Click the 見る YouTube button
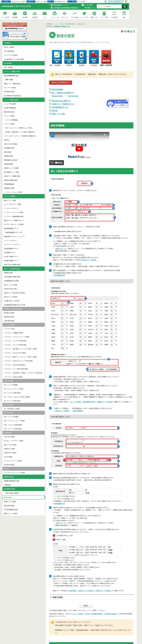This screenshot has width=142, height=644. coord(57,163)
